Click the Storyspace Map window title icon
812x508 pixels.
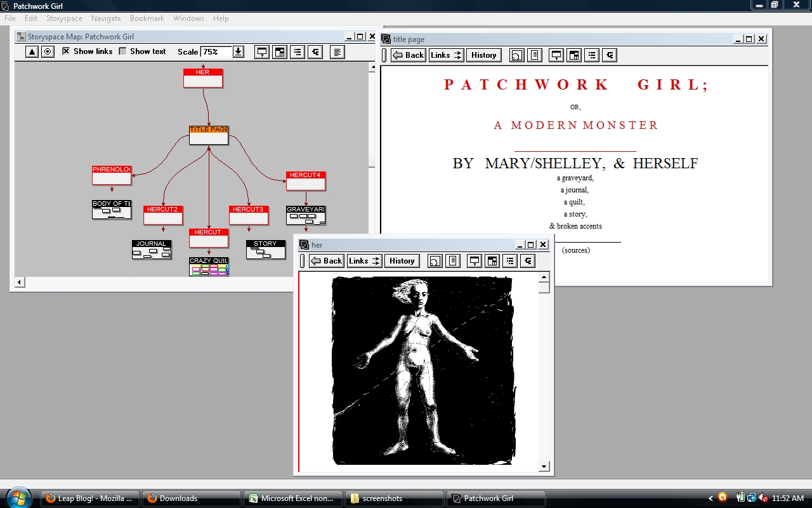21,37
